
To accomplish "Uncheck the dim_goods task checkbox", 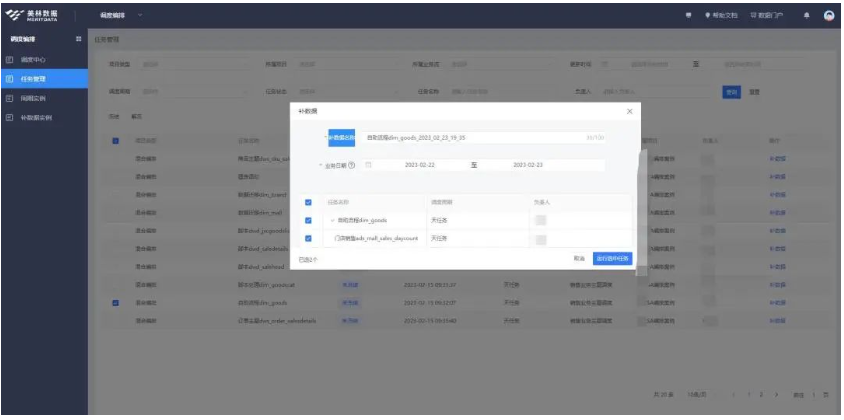I will (x=308, y=220).
